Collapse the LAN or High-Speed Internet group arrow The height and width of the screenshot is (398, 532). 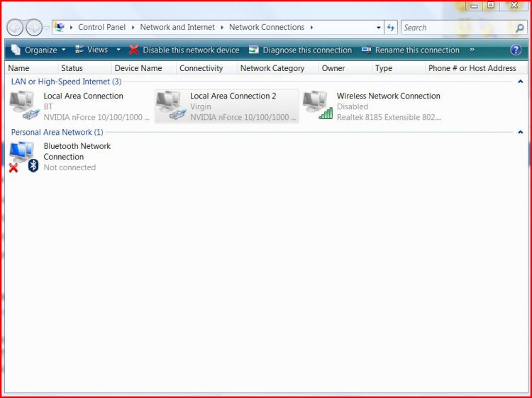[520, 82]
